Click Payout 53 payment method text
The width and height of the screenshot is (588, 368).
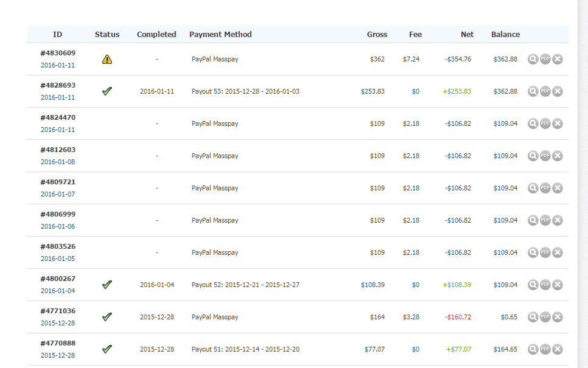pos(245,91)
